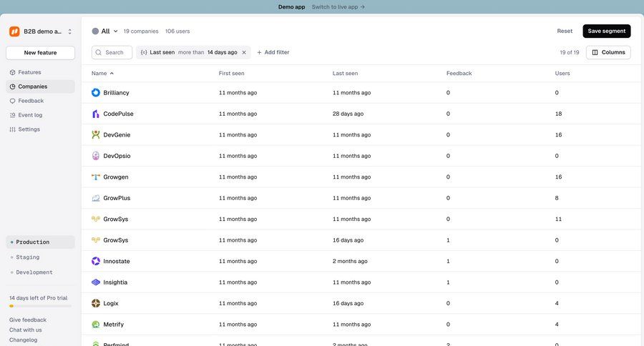The height and width of the screenshot is (346, 644).
Task: Click the DevGenie company logo icon
Action: 96,134
